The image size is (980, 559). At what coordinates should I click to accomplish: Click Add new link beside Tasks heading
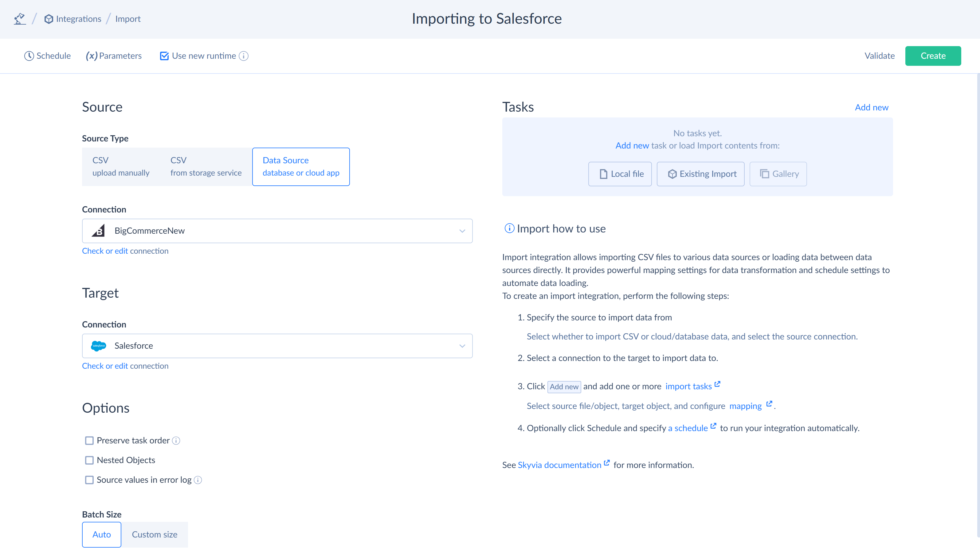[x=872, y=108]
